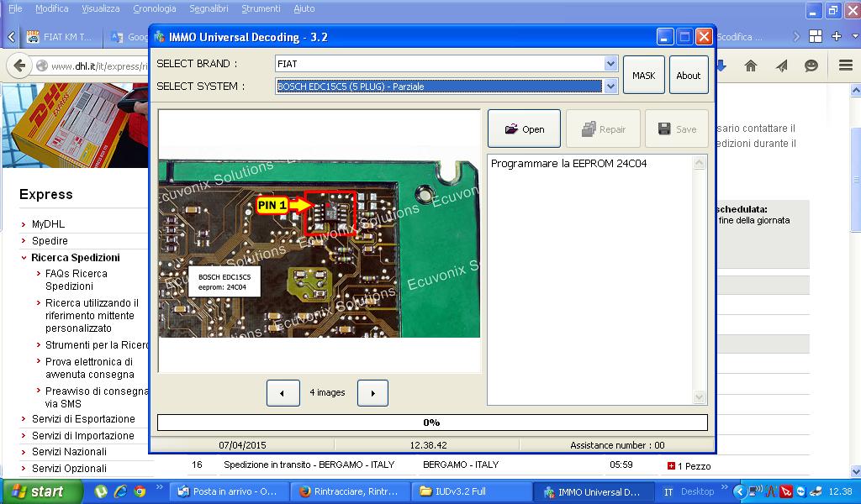Click the IMMO Universal Decoding title bar icon
The height and width of the screenshot is (504, 861).
159,37
